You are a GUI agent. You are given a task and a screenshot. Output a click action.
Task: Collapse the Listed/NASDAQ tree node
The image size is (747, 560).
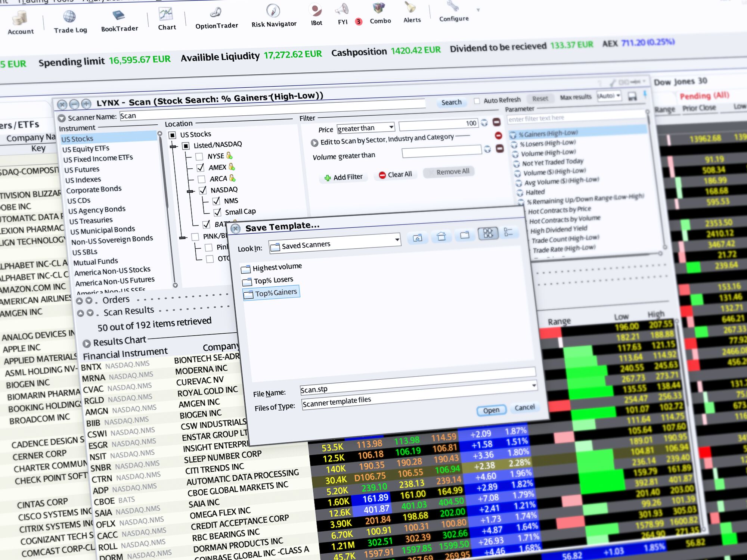(x=173, y=146)
